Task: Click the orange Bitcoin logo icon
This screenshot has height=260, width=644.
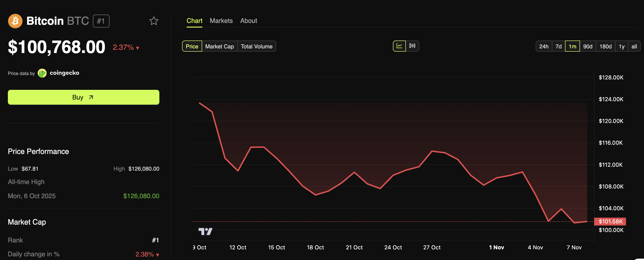Action: tap(15, 21)
